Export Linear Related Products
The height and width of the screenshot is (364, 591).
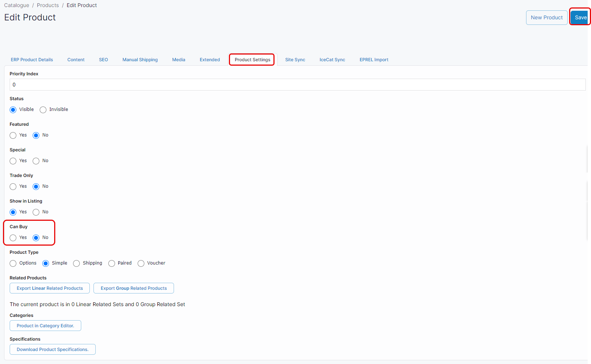tap(50, 288)
